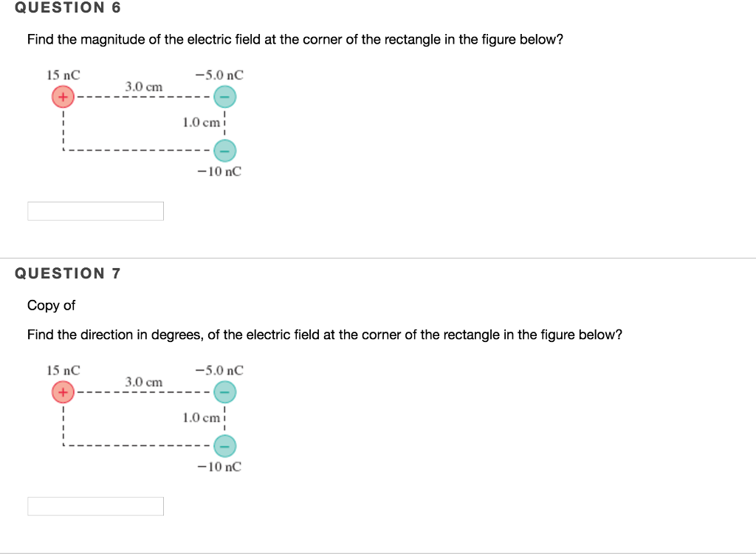Click the dashed 3.0 cm edge in Question 6
756x554 pixels.
[144, 96]
